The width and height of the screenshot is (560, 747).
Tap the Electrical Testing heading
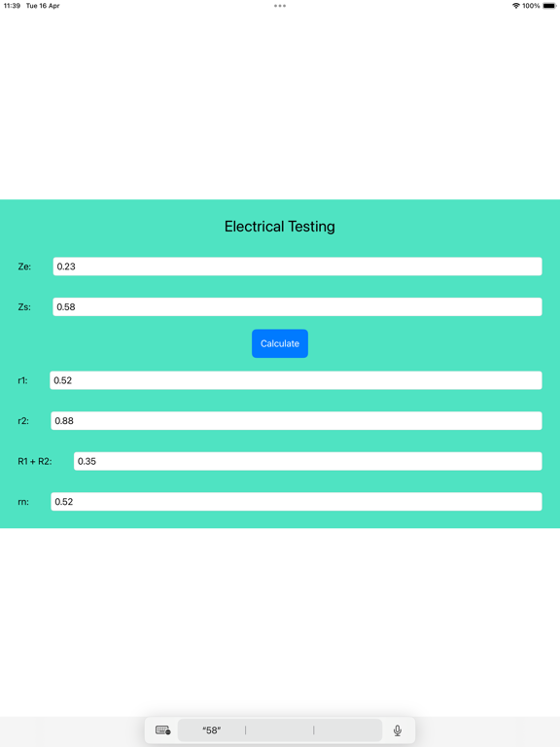pyautogui.click(x=280, y=227)
